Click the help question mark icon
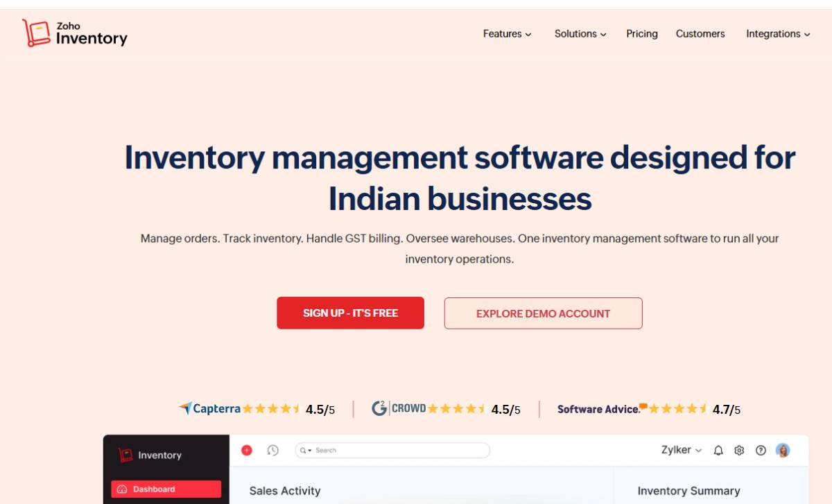 [761, 451]
